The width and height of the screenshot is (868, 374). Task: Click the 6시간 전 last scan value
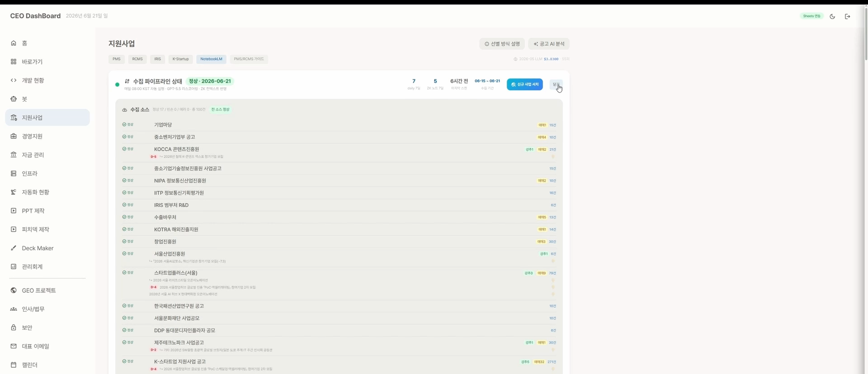459,81
